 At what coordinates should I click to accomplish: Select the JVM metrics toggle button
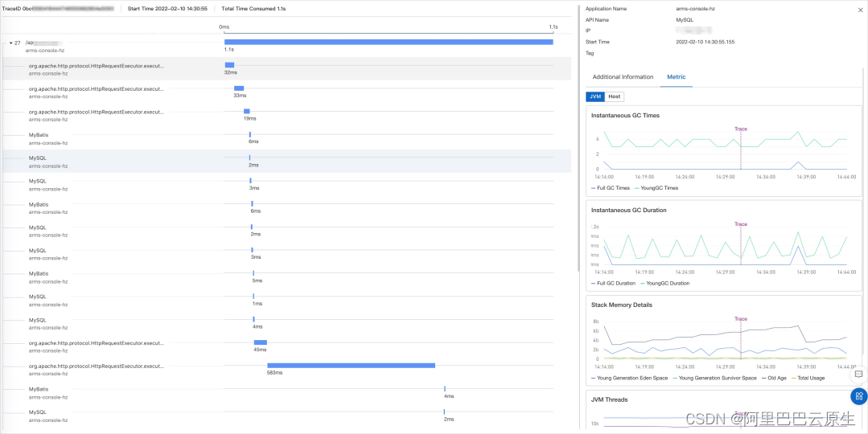595,96
